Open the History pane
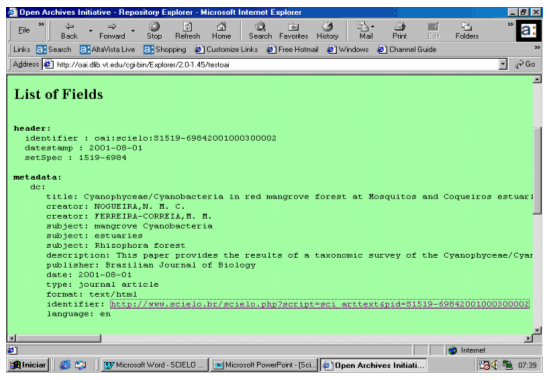This screenshot has width=549, height=380. click(327, 31)
